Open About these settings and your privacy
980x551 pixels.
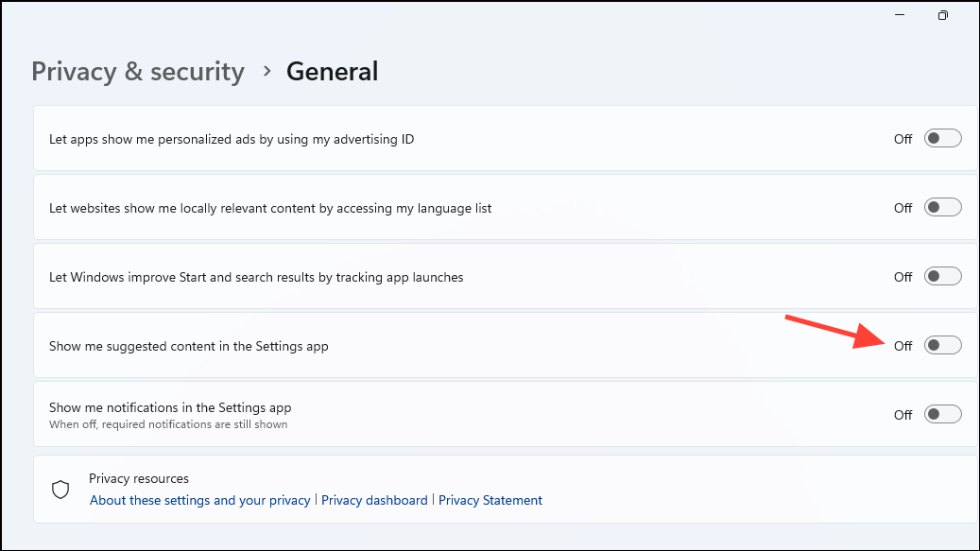point(199,500)
